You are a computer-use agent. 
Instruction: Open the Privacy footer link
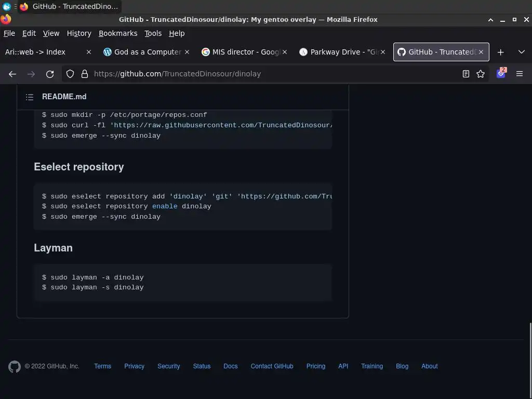[134, 366]
